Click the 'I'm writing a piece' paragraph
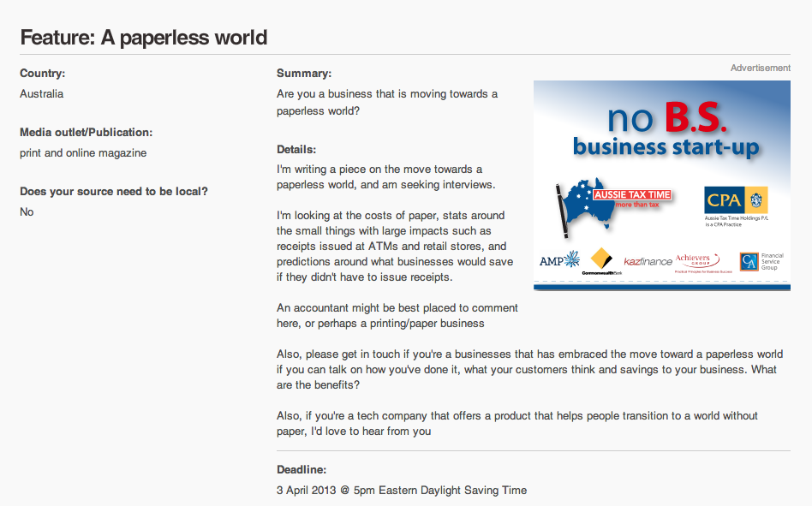 (385, 177)
